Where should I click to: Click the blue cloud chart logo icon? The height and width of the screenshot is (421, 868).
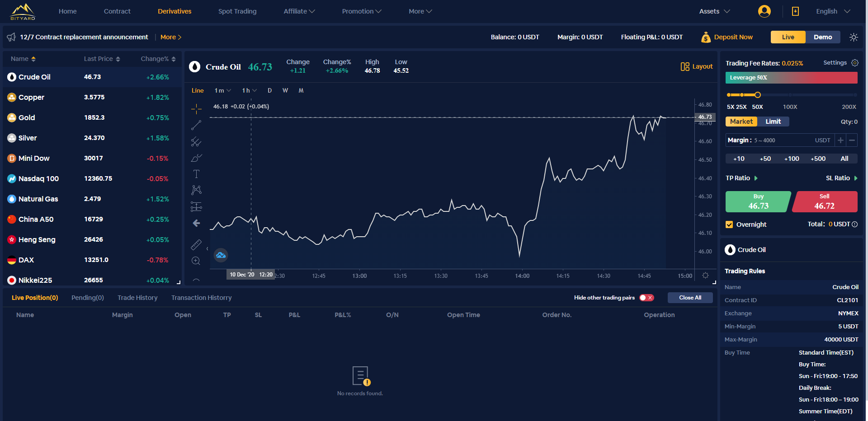[x=221, y=255]
